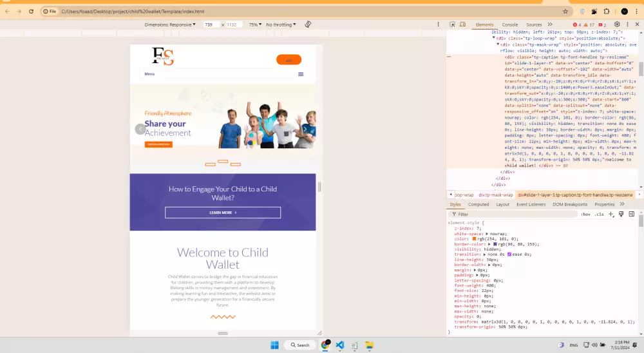The width and height of the screenshot is (644, 353).
Task: Open the DOM Breakpoints tab
Action: click(x=570, y=204)
